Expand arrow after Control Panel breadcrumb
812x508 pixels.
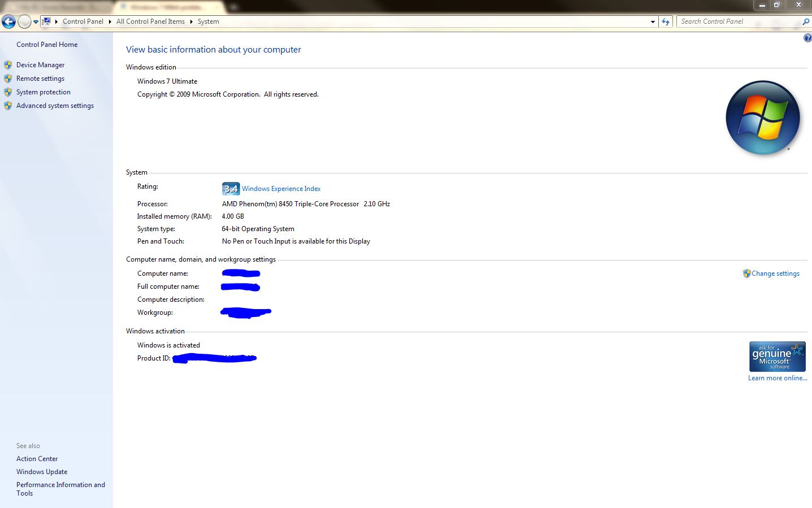(110, 21)
